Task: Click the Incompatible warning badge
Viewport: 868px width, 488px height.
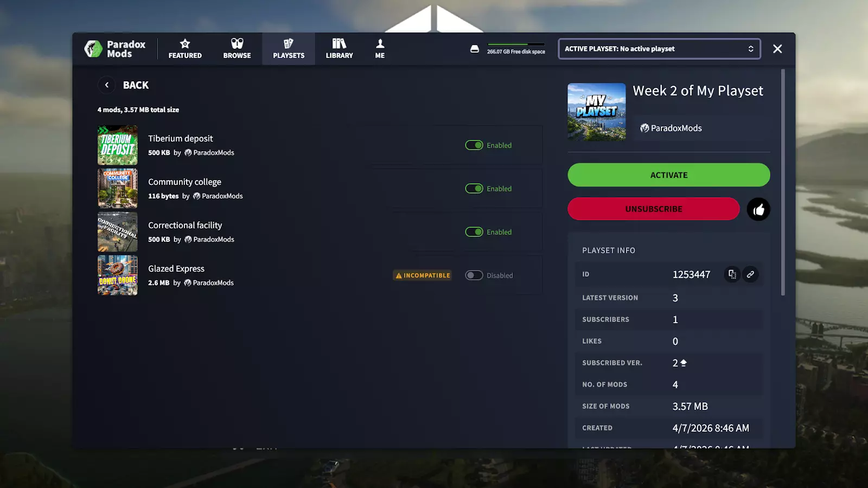Action: 423,275
